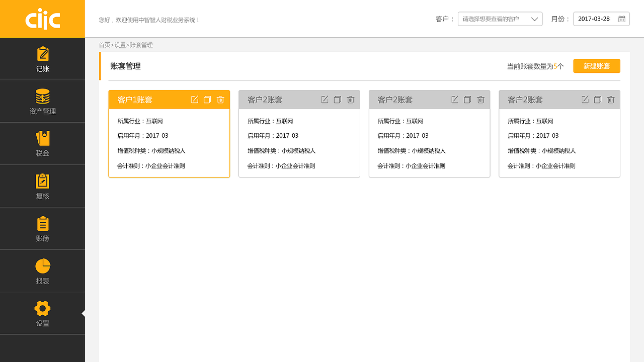Viewport: 644px width, 362px height.
Task: Click the 当前账套数量为5个 count text
Action: [535, 66]
